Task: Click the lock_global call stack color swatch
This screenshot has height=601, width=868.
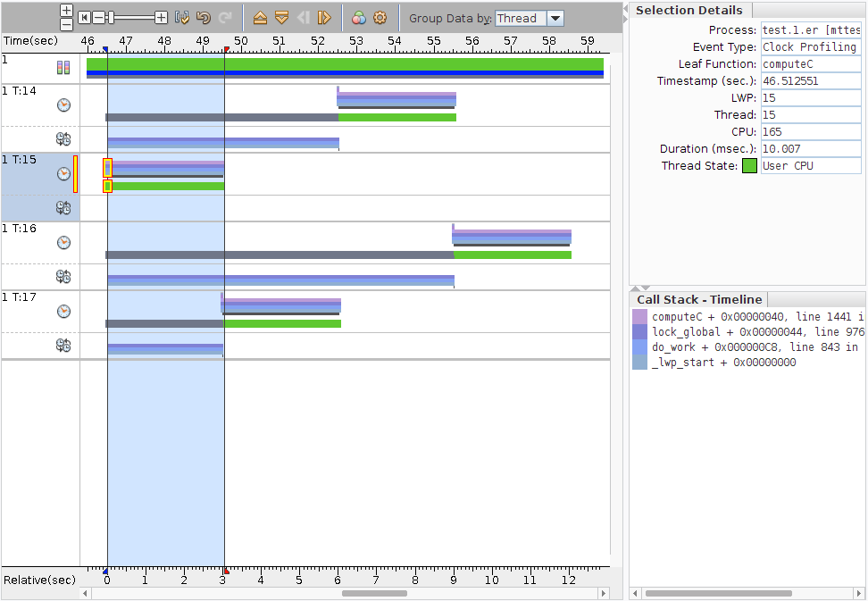Action: click(639, 332)
